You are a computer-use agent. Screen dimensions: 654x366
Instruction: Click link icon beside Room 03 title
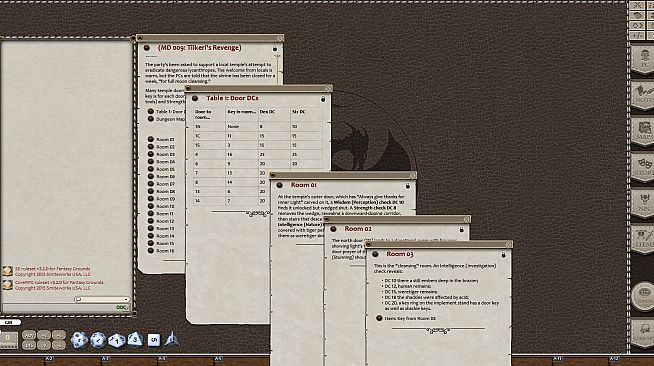coord(375,254)
